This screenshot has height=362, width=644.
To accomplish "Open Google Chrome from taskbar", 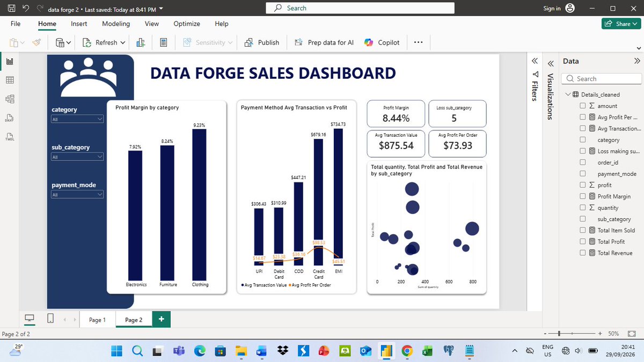I will pyautogui.click(x=407, y=351).
